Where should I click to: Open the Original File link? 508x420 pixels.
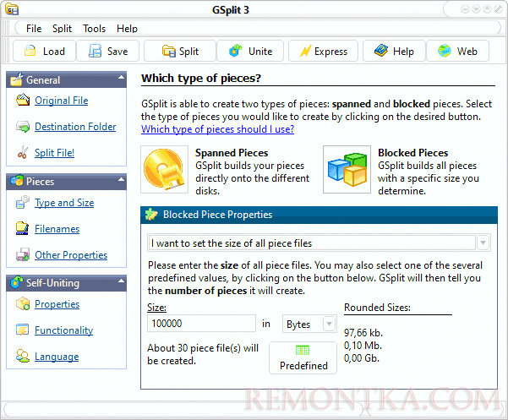pyautogui.click(x=61, y=101)
